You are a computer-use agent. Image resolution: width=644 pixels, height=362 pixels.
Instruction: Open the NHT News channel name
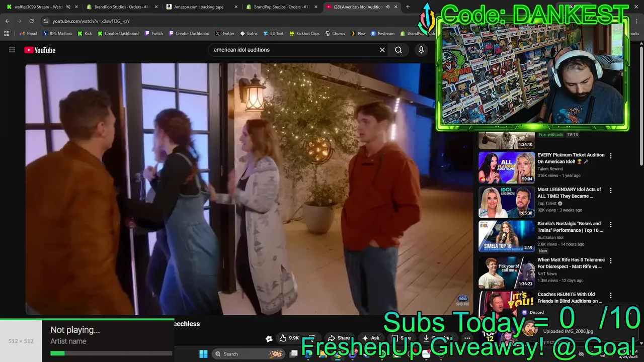(x=547, y=274)
